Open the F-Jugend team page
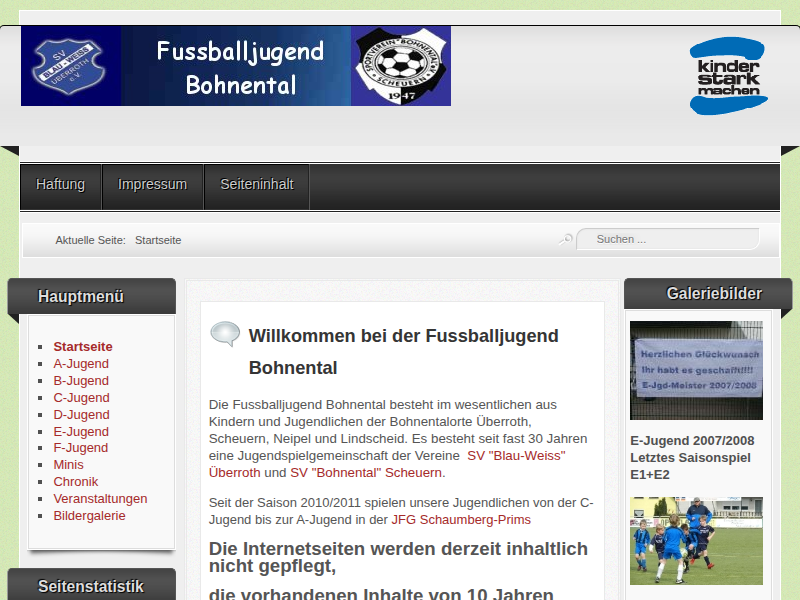Viewport: 800px width, 600px height. pyautogui.click(x=81, y=448)
